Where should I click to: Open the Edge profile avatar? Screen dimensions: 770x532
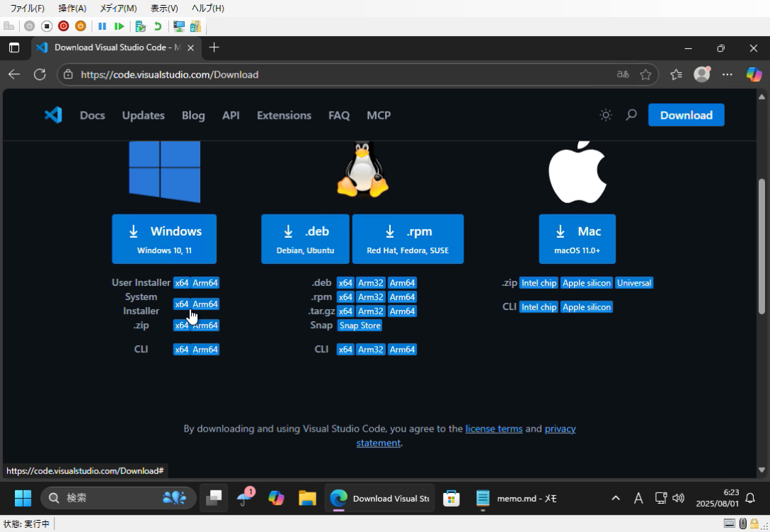702,74
